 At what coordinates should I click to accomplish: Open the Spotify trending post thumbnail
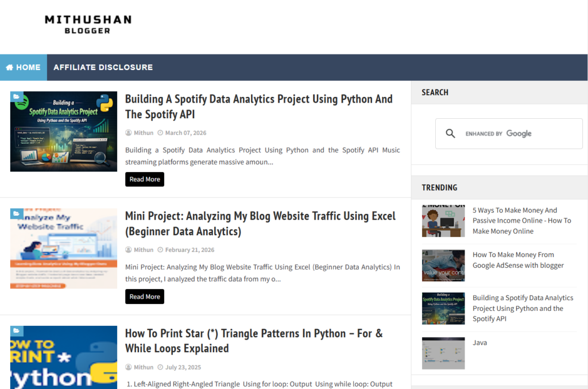(x=443, y=309)
